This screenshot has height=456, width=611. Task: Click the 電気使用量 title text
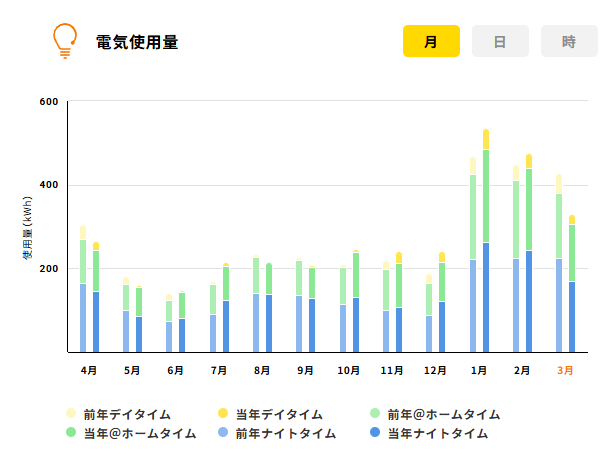pyautogui.click(x=137, y=42)
